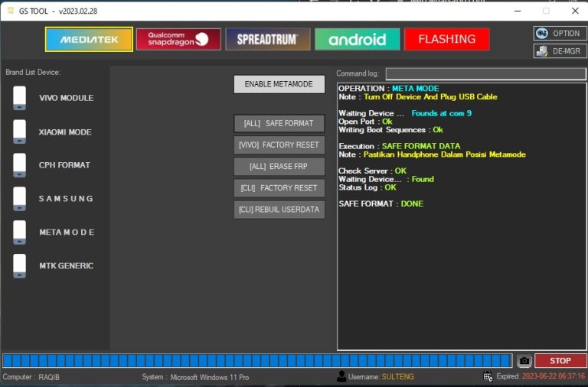Click the calendar icon next to Expired
Viewport: 588px width, 387px height.
[488, 376]
